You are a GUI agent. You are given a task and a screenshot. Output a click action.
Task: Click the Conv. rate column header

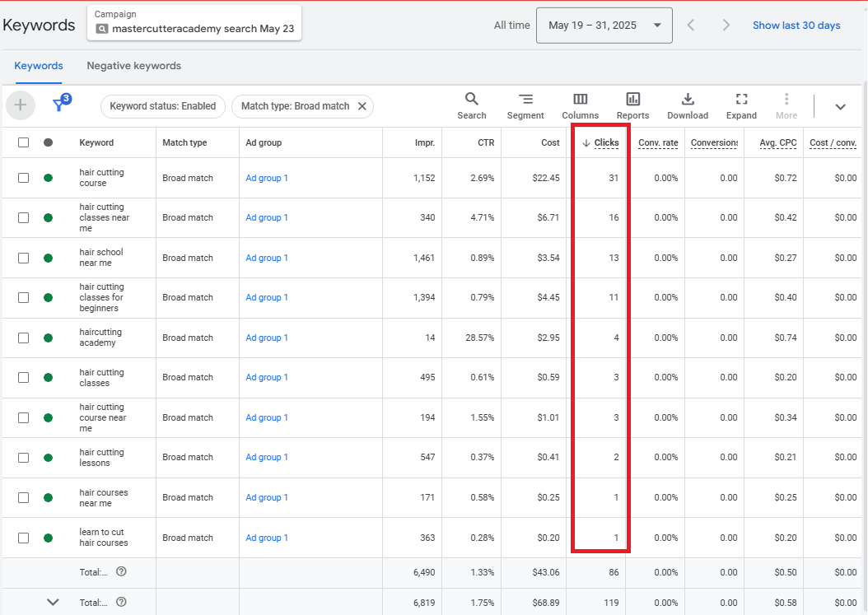pos(658,142)
